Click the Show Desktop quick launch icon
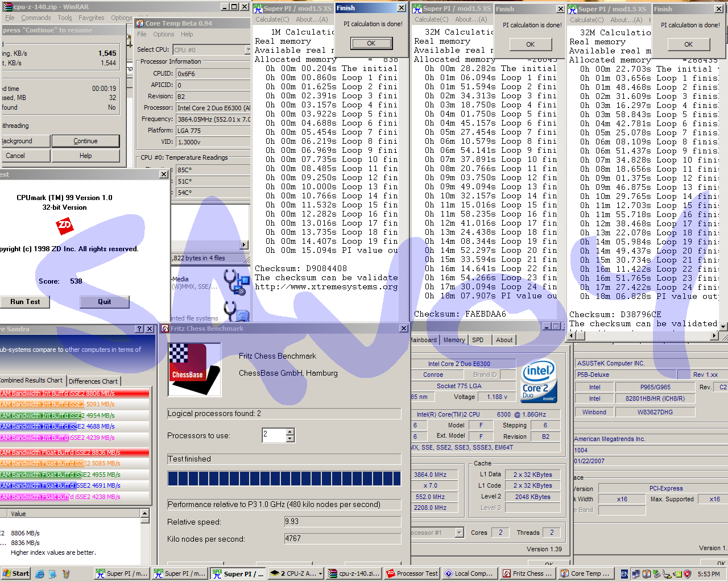Image resolution: width=728 pixels, height=582 pixels. coord(52,574)
